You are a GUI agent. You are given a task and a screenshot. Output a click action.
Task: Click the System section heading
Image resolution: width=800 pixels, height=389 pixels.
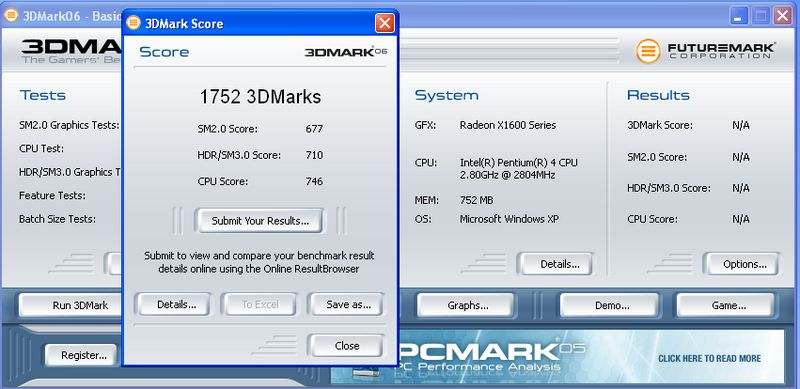coord(446,95)
